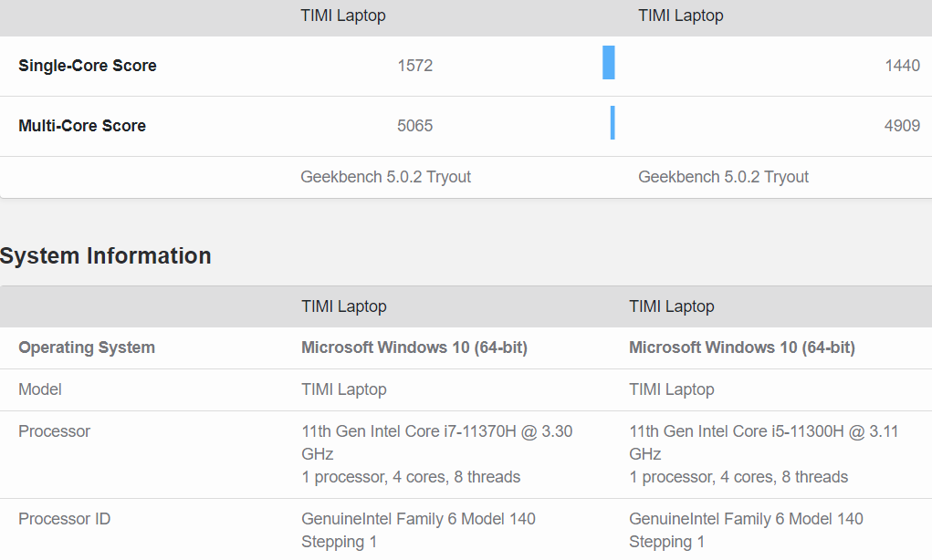
Task: Click the Multi-Core Score row label
Action: [82, 126]
